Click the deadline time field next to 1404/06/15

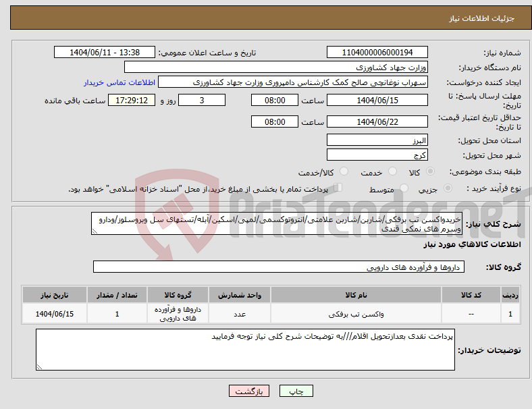tap(275, 101)
